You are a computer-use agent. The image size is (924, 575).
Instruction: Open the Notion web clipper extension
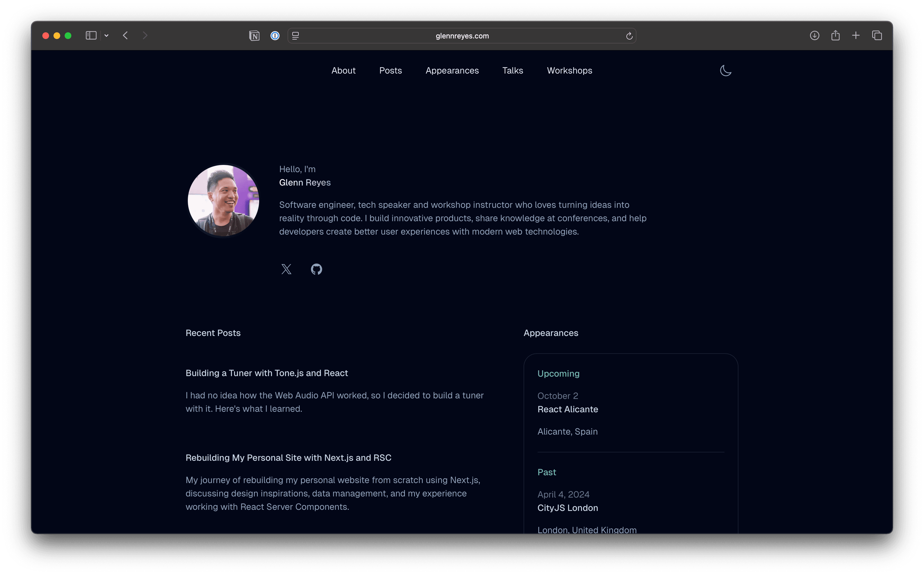254,36
